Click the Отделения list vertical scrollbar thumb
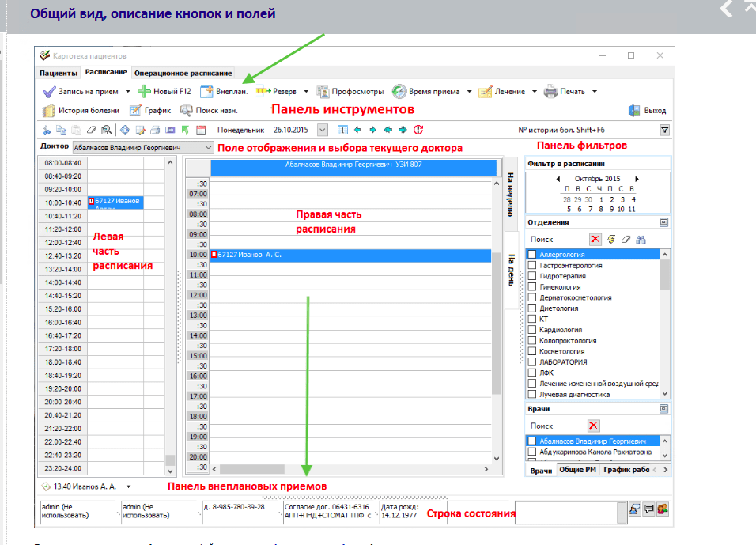The height and width of the screenshot is (545, 756). (665, 275)
